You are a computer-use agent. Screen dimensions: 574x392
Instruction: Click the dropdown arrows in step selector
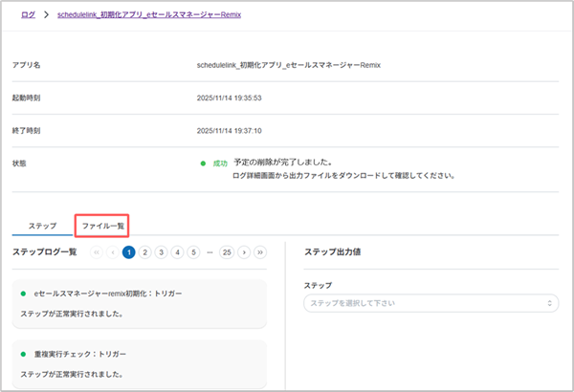(550, 303)
